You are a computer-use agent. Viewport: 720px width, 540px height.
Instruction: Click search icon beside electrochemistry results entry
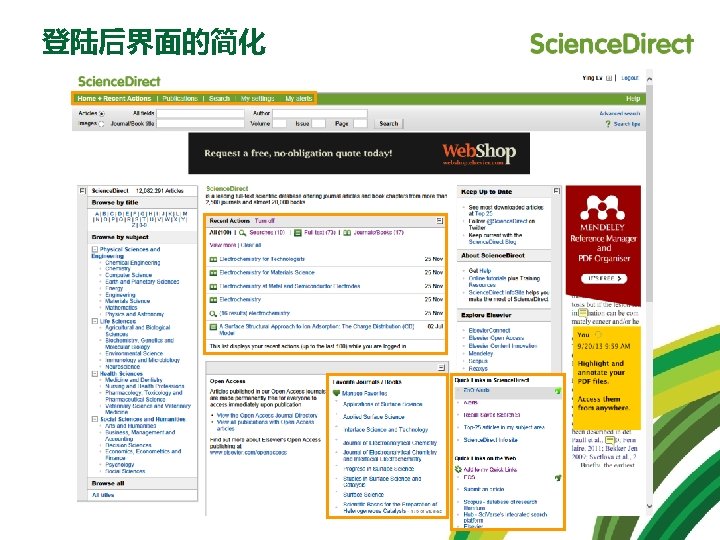pos(213,314)
